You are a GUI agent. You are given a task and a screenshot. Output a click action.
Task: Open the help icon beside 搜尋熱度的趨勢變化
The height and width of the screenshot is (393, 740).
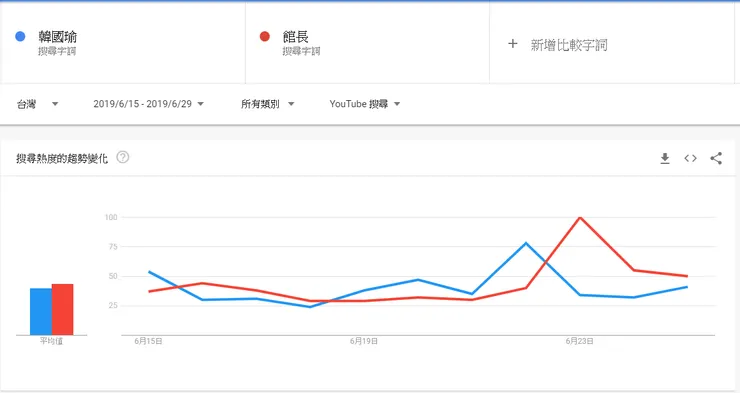point(123,157)
